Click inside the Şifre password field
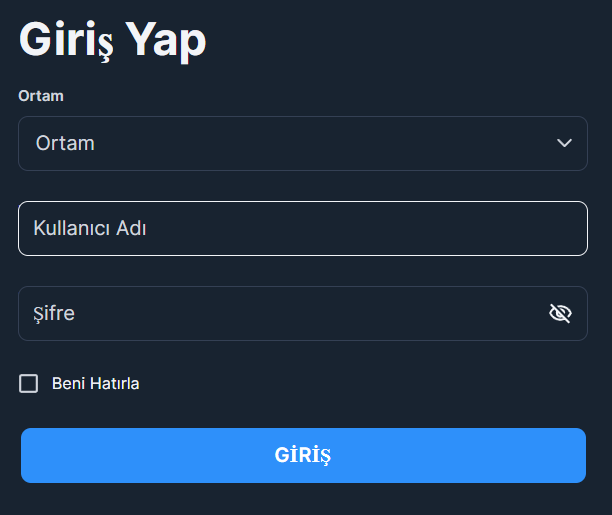Viewport: 612px width, 515px height. coord(303,314)
